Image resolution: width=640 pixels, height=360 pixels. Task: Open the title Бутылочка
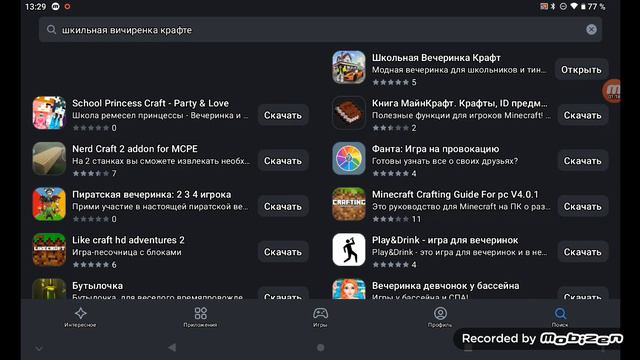(x=97, y=286)
